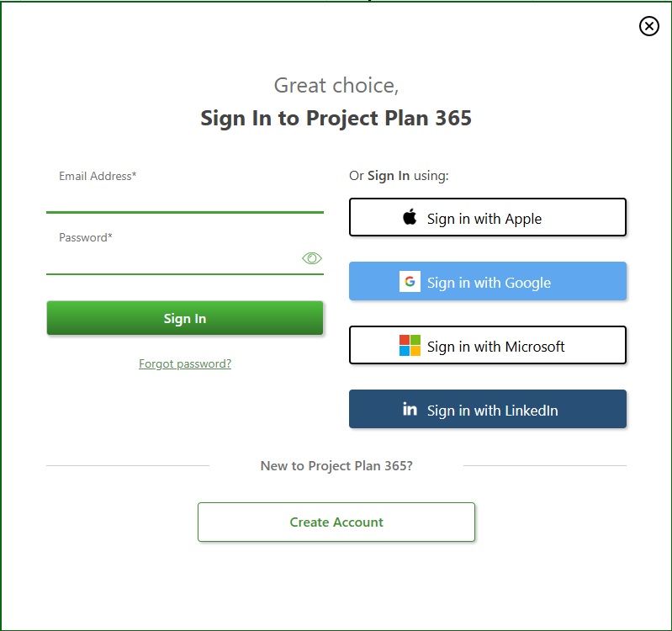Focus the Email Address input field
672x631 pixels.
click(185, 199)
